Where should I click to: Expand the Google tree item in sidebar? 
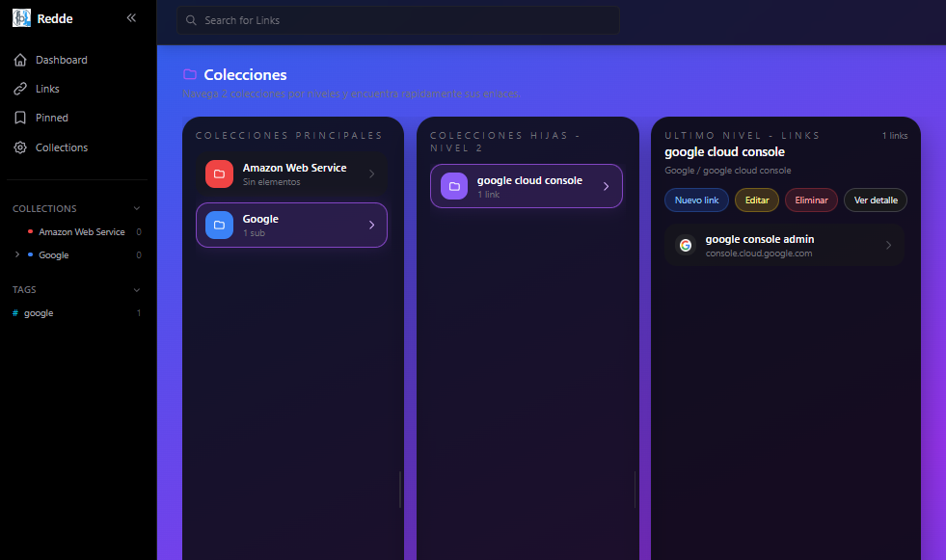15,254
